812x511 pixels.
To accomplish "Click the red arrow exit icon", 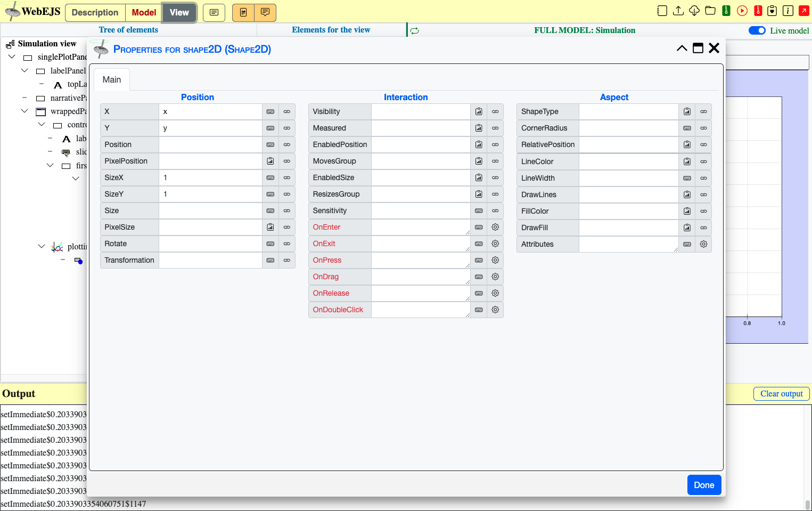I will [804, 11].
